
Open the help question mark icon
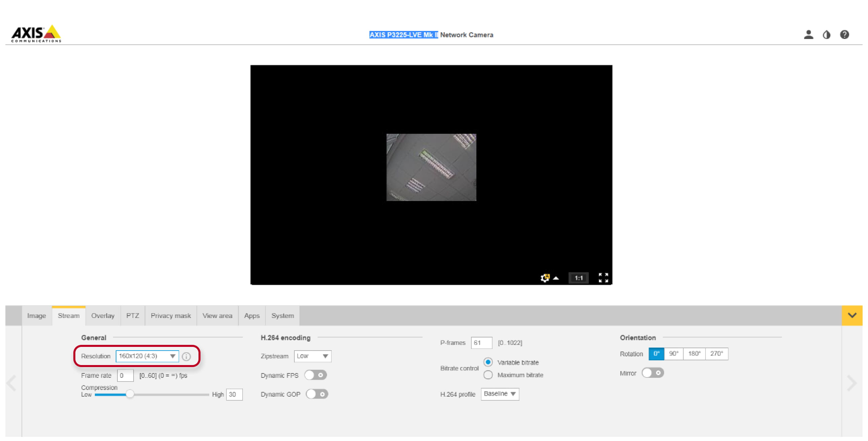[844, 35]
